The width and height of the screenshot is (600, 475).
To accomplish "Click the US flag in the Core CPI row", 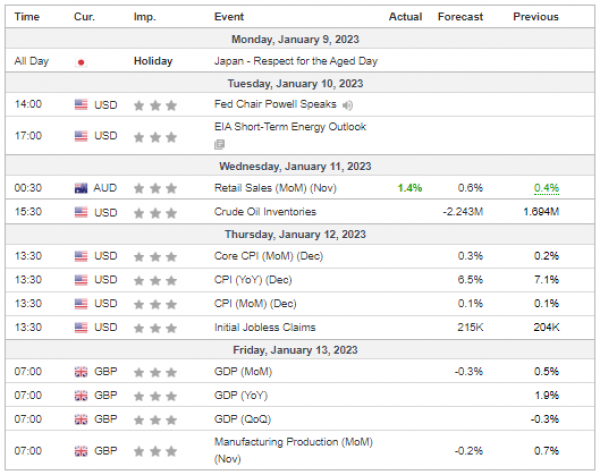I will click(x=81, y=255).
